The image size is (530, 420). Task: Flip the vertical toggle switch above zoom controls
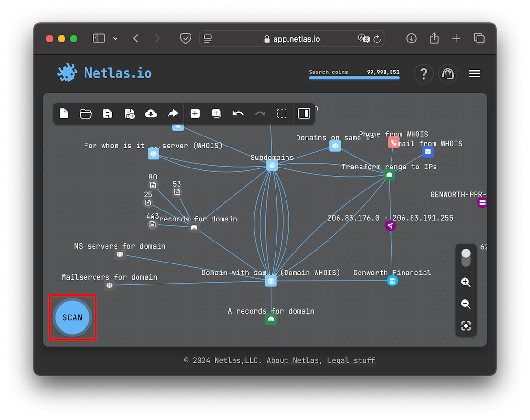(466, 258)
